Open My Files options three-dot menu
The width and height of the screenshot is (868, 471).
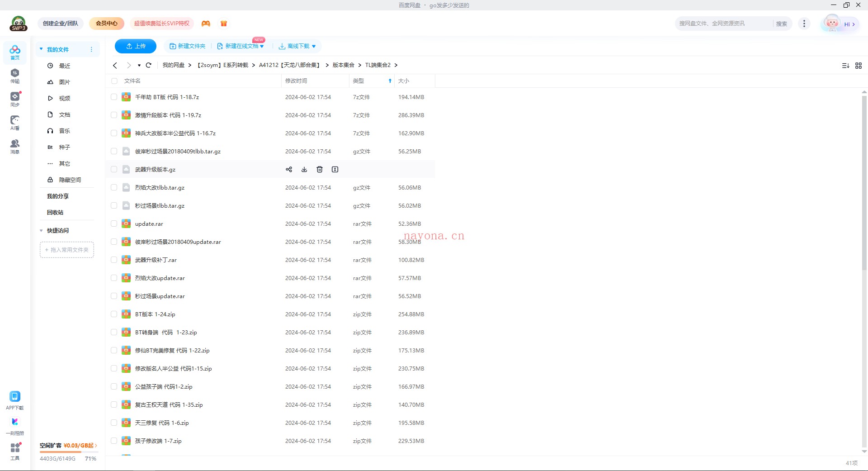[x=91, y=49]
